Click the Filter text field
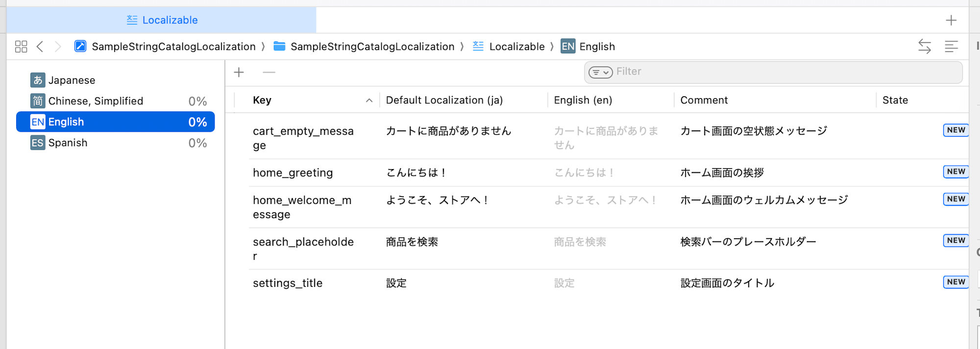 coord(784,72)
